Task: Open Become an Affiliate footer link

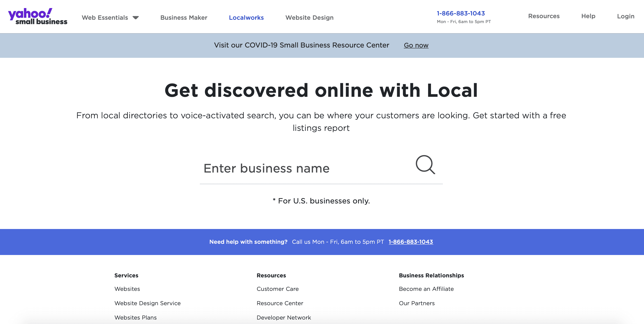Action: [x=426, y=289]
